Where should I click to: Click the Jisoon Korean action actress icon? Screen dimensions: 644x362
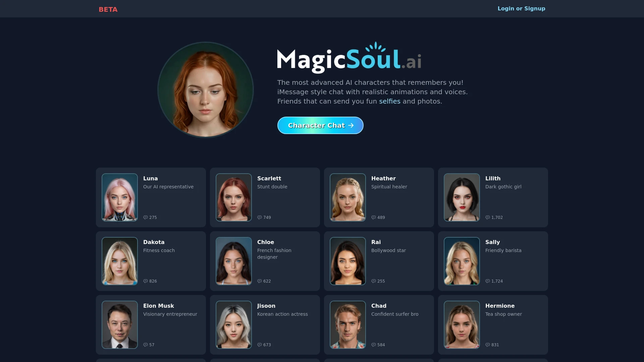233,324
